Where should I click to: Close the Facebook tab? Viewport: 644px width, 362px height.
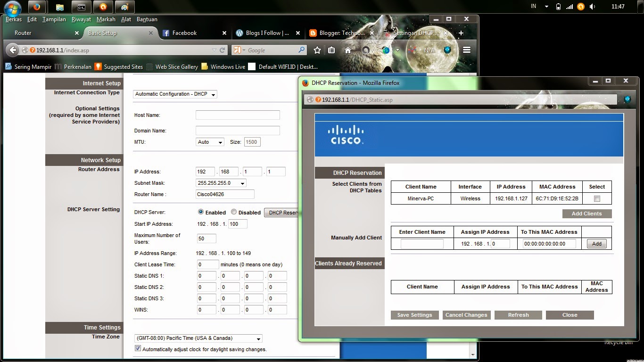click(x=224, y=33)
